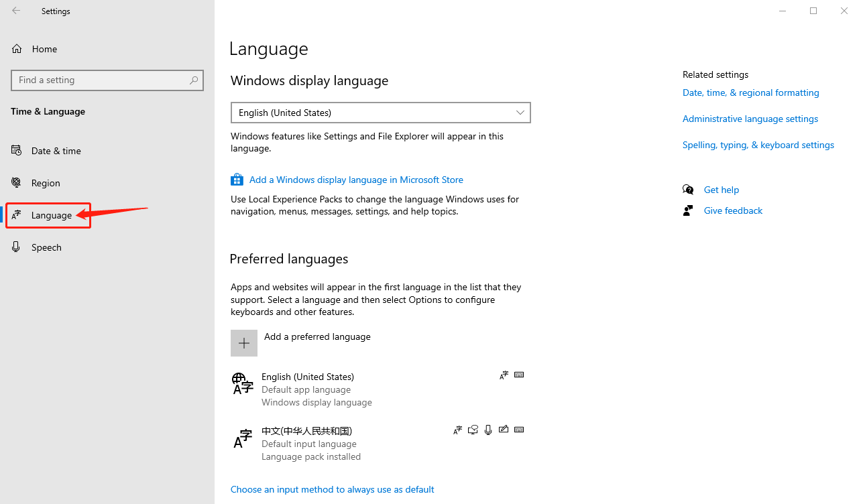Maximize the Settings window
This screenshot has height=504, width=859.
click(x=813, y=11)
